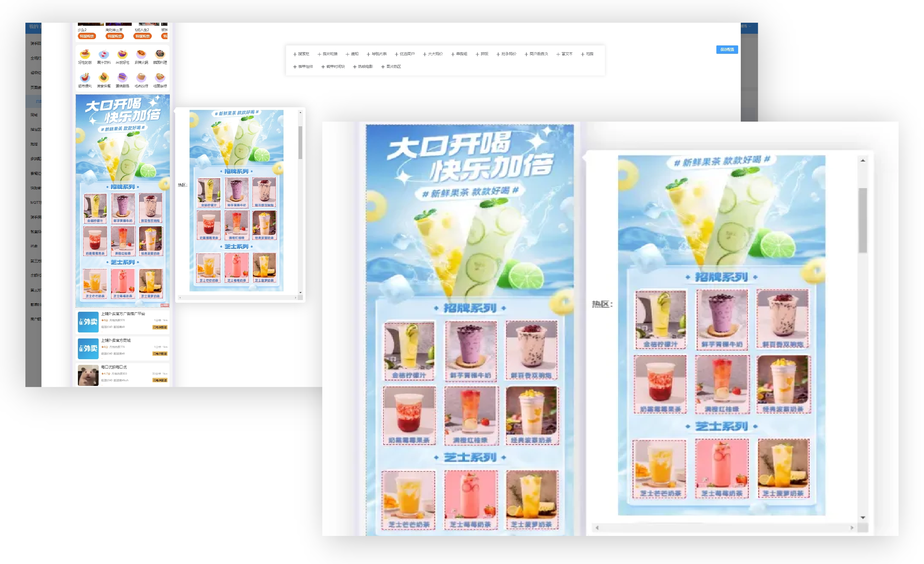Select 芝士莓莓奶茶 hot zone in small editor panel
The image size is (924, 564).
[x=237, y=268]
